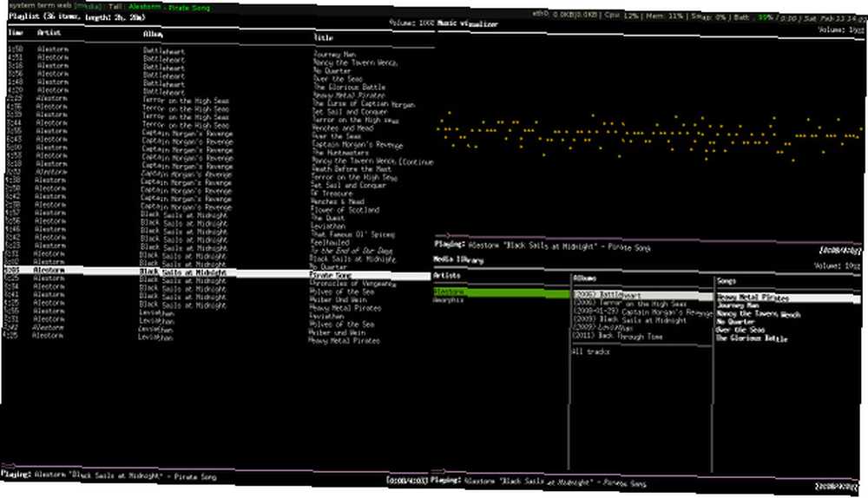Click 'Volume: 100%' in the playlist pane
The image size is (868, 498).
pyautogui.click(x=411, y=23)
